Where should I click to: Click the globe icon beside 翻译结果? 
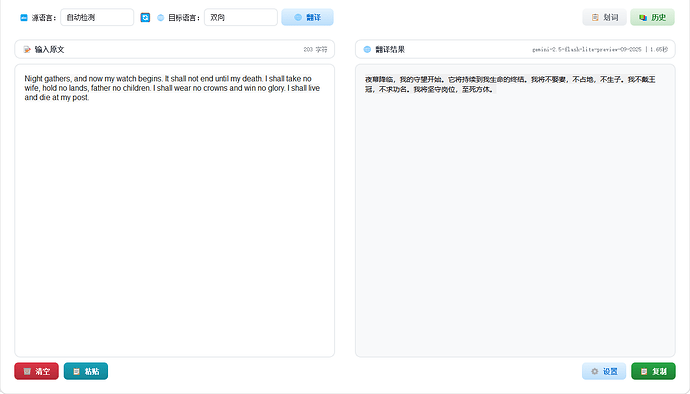[367, 49]
